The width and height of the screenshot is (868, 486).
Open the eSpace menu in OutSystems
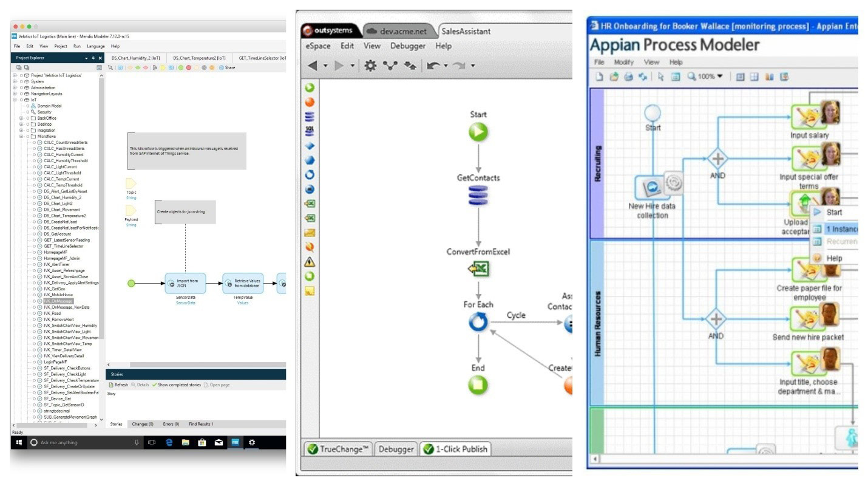tap(318, 46)
